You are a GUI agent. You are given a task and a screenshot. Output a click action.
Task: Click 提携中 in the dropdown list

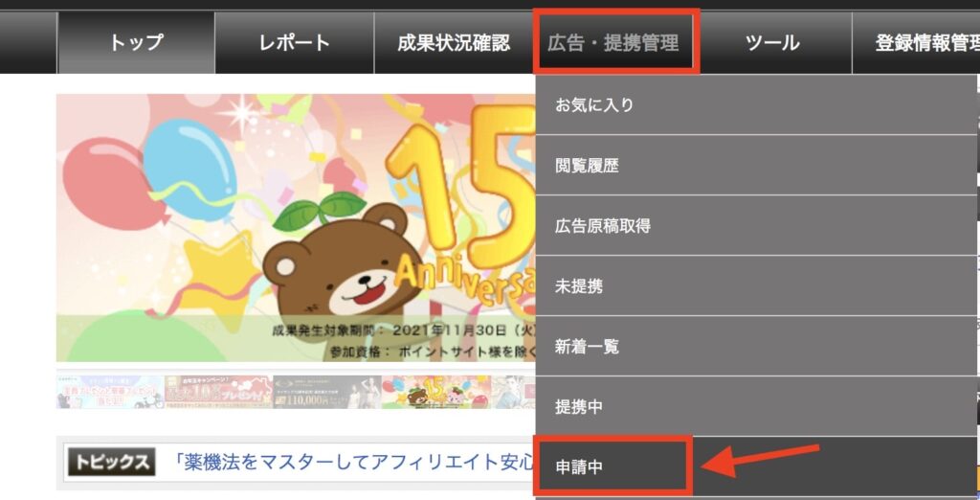click(x=756, y=407)
